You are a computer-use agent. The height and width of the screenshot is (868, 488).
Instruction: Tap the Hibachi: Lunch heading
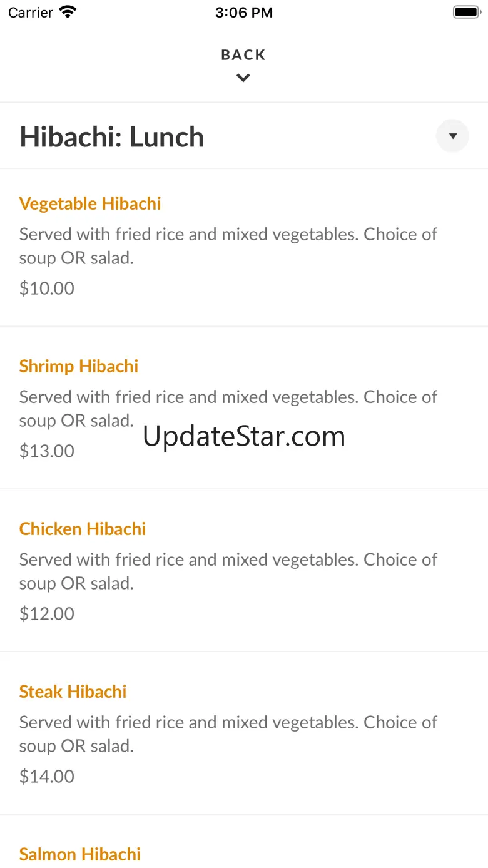(x=112, y=137)
